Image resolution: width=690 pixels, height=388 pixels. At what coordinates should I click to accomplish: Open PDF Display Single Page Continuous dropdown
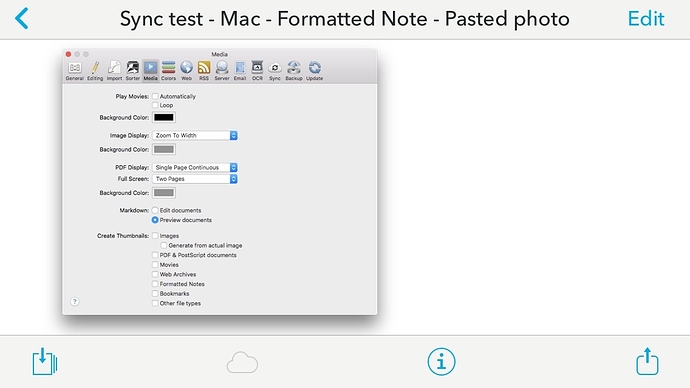195,168
